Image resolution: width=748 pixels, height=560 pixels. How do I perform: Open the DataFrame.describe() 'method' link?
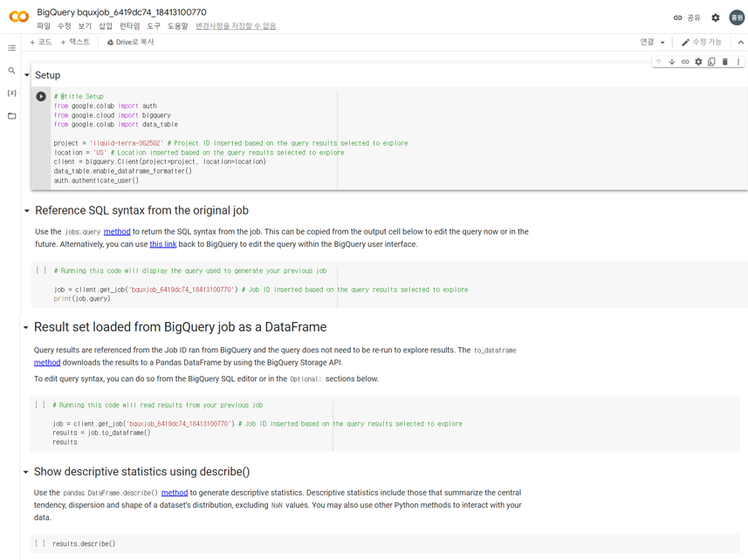coord(175,492)
